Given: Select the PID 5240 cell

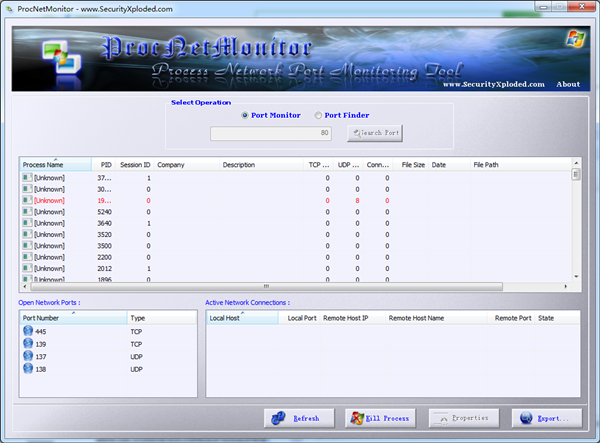Looking at the screenshot, I should 104,212.
